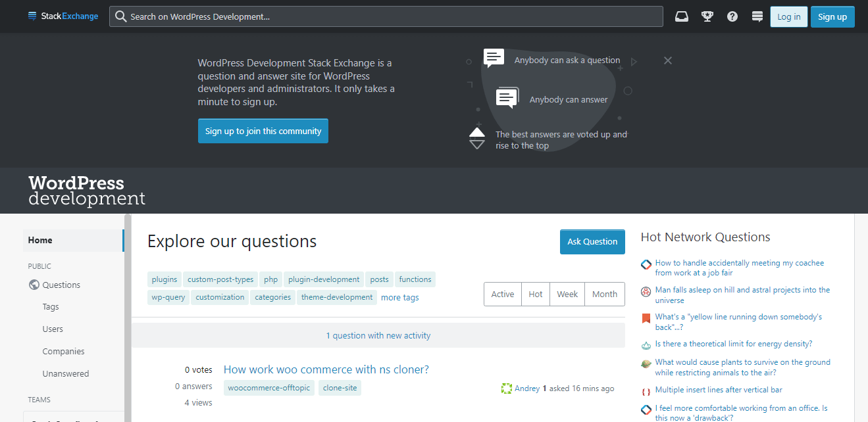Switch to the Week filter
This screenshot has width=868, height=422.
click(x=567, y=294)
